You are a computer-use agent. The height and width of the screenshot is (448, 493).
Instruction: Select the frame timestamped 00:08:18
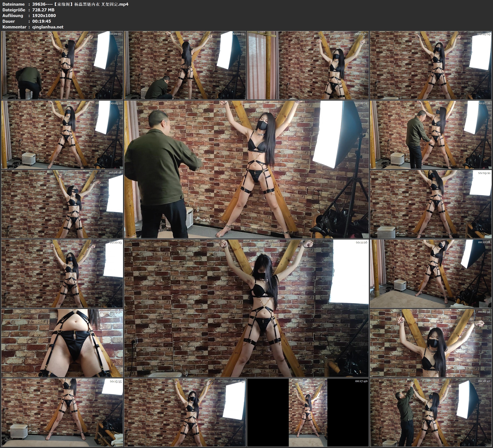[62, 204]
